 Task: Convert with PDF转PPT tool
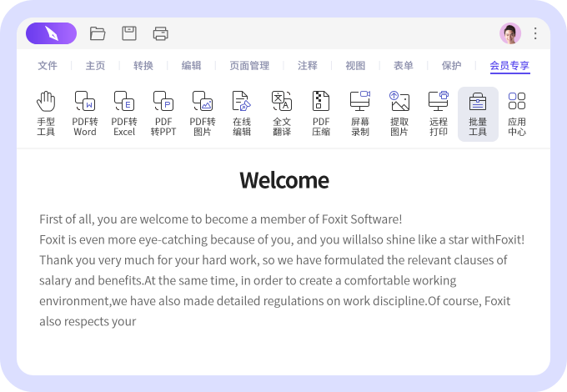pos(163,113)
